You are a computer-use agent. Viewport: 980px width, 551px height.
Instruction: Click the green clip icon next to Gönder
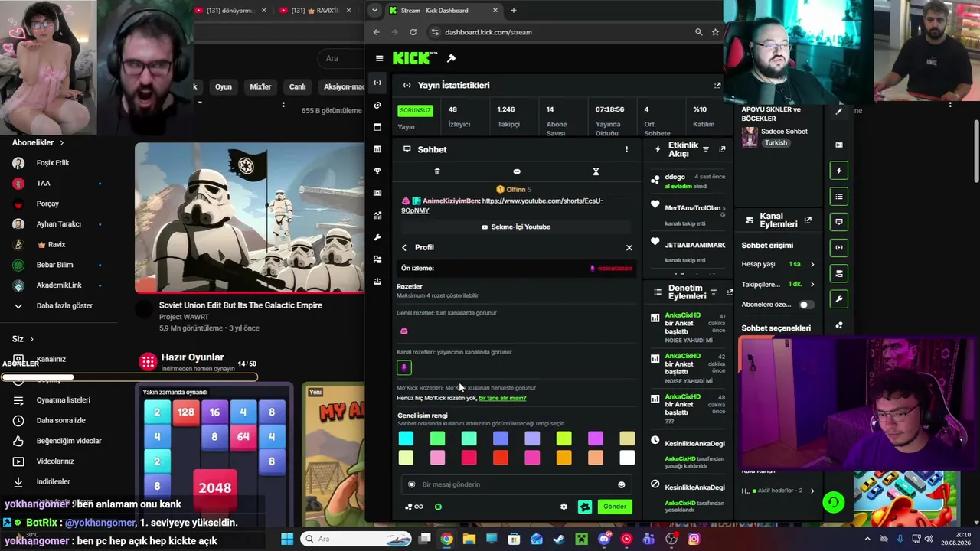click(x=585, y=507)
